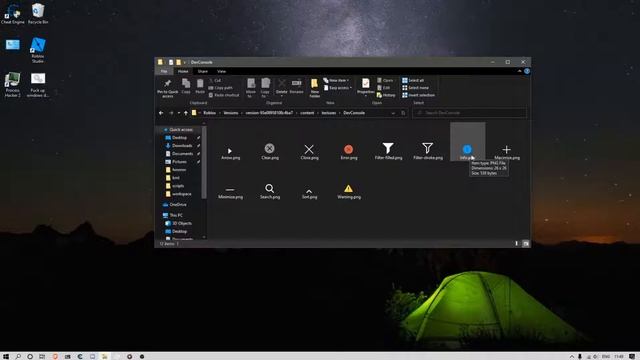Screen dimensions: 640x360
Task: Select the Search.png magnifier file
Action: tap(269, 191)
